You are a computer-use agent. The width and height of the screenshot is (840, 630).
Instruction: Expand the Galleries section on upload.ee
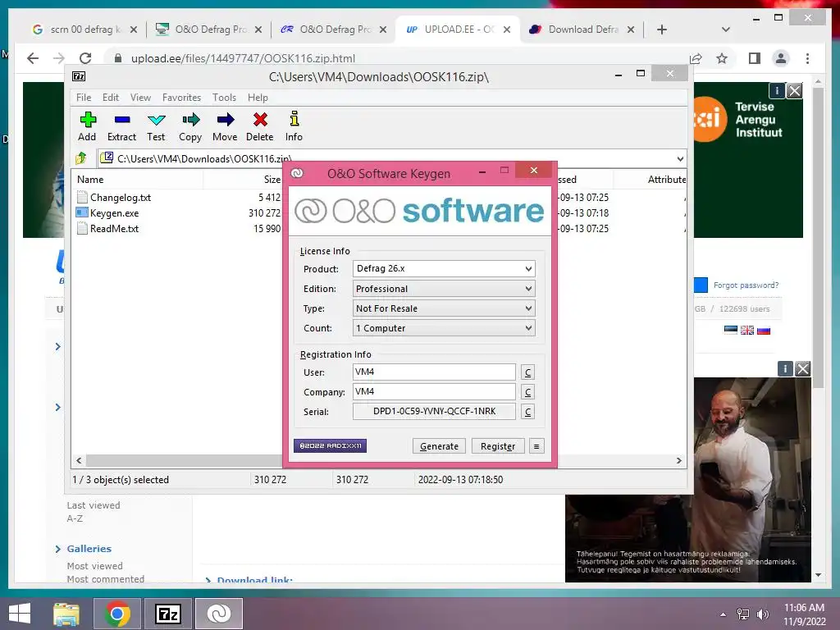pyautogui.click(x=58, y=549)
